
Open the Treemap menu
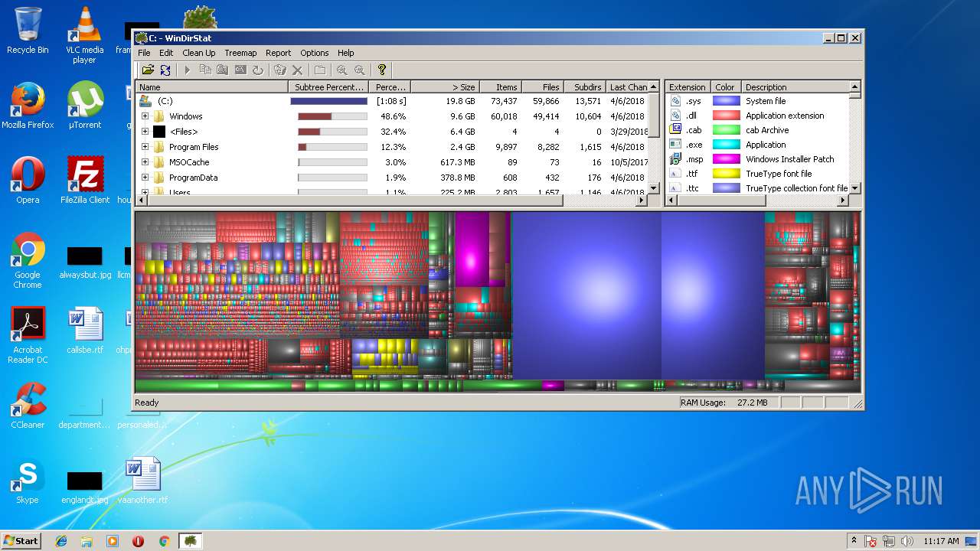[x=240, y=53]
